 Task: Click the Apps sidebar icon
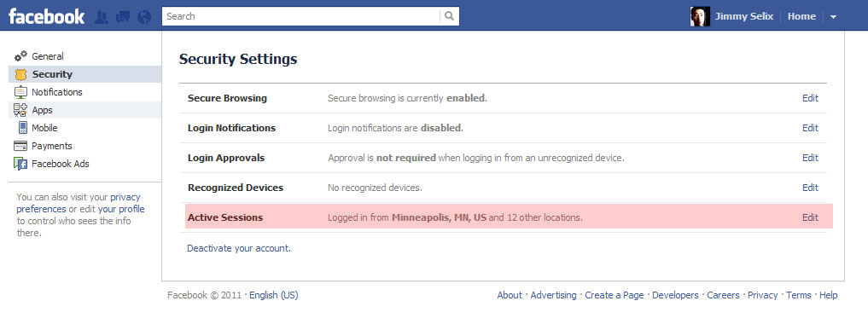coord(21,110)
